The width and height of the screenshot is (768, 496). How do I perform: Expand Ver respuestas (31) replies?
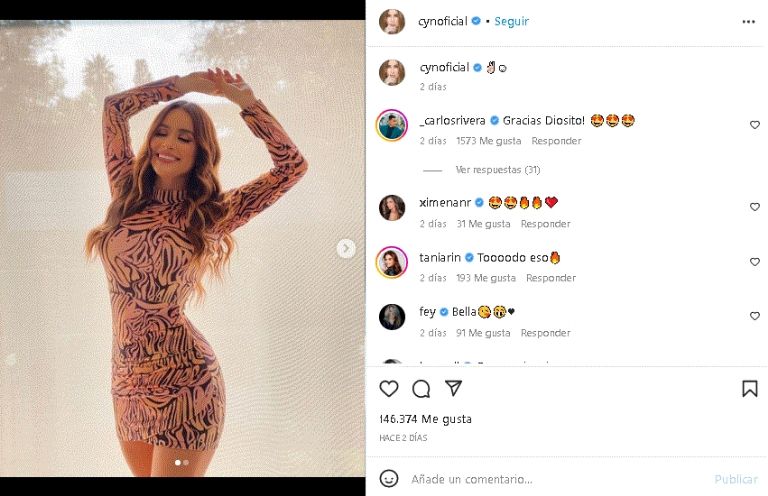click(x=498, y=170)
